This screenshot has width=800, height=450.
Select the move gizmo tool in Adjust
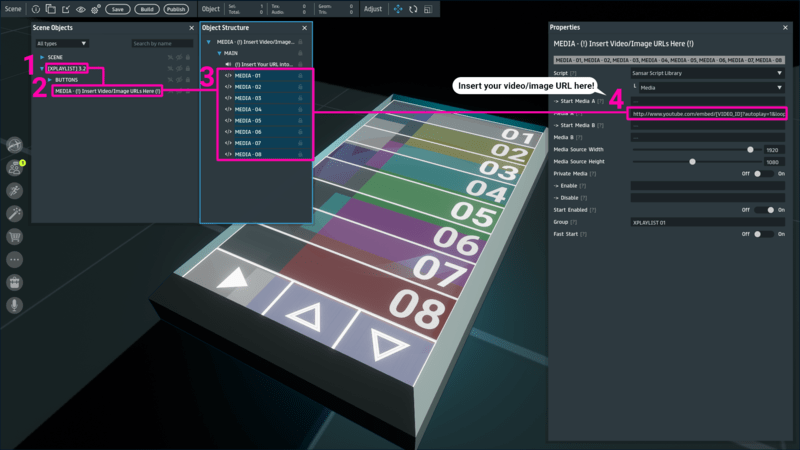click(x=397, y=8)
